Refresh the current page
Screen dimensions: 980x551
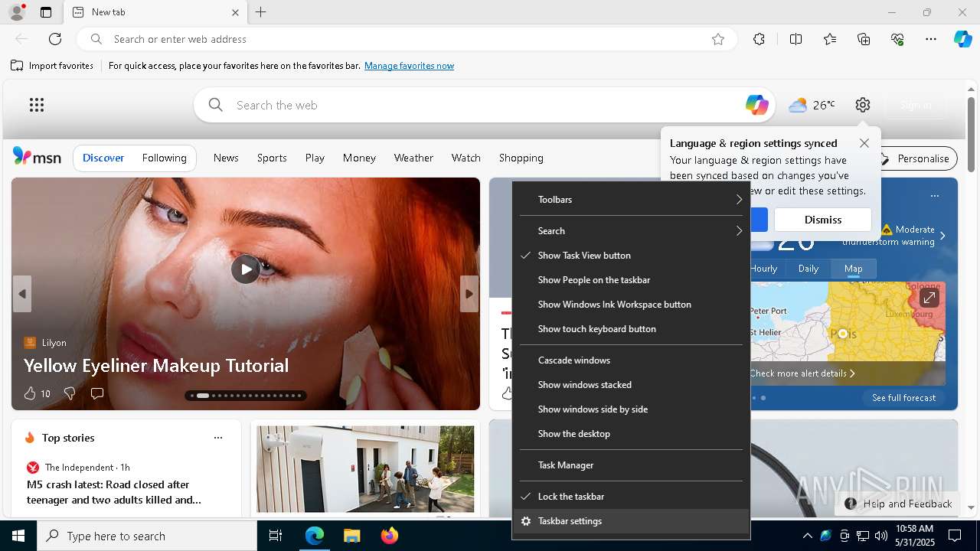(55, 39)
